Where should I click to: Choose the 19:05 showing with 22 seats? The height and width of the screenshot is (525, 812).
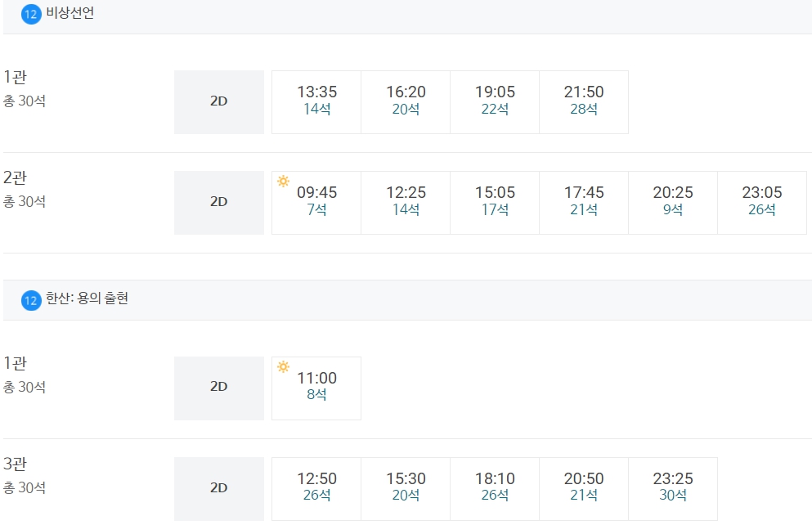tap(495, 102)
